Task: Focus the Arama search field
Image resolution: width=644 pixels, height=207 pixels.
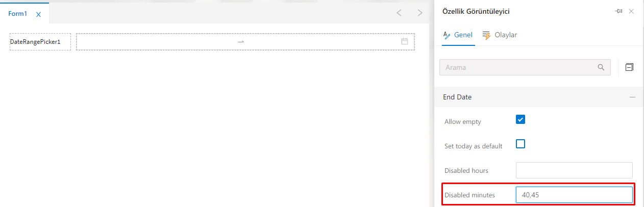Action: [x=525, y=67]
